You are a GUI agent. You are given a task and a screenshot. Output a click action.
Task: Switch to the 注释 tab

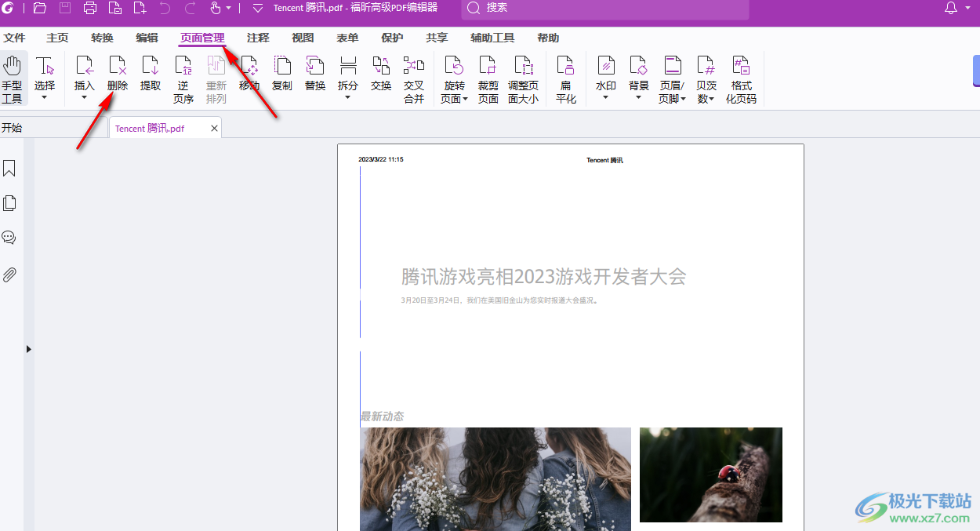click(x=258, y=38)
